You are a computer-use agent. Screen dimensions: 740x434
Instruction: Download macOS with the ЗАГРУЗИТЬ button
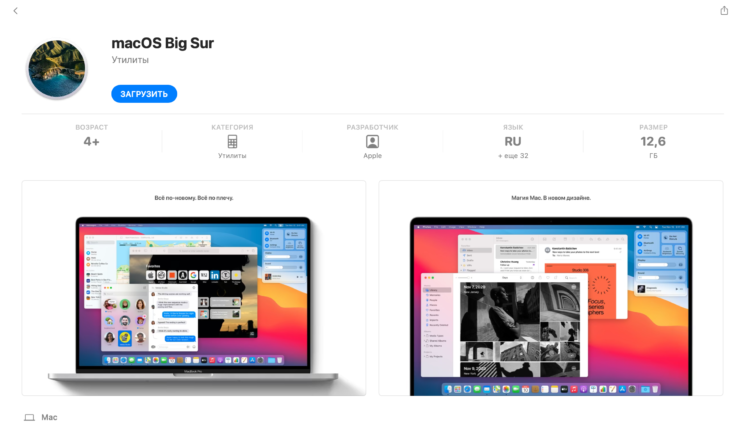point(144,94)
